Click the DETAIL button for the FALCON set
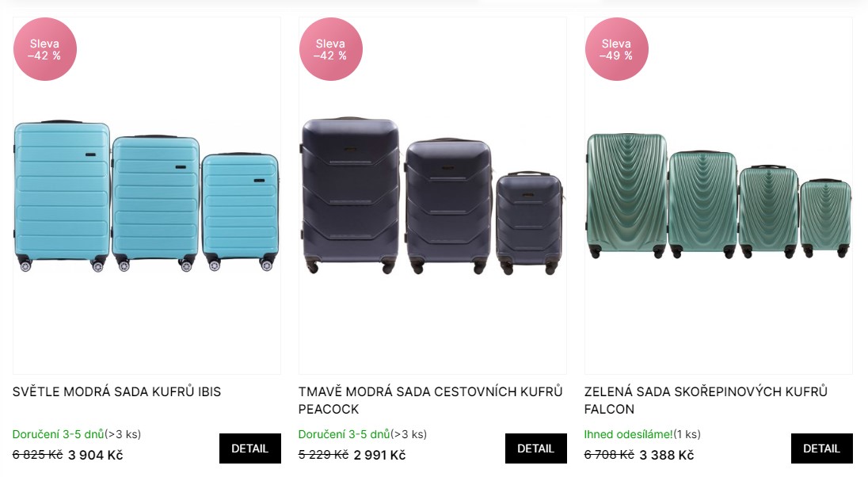 pos(821,448)
